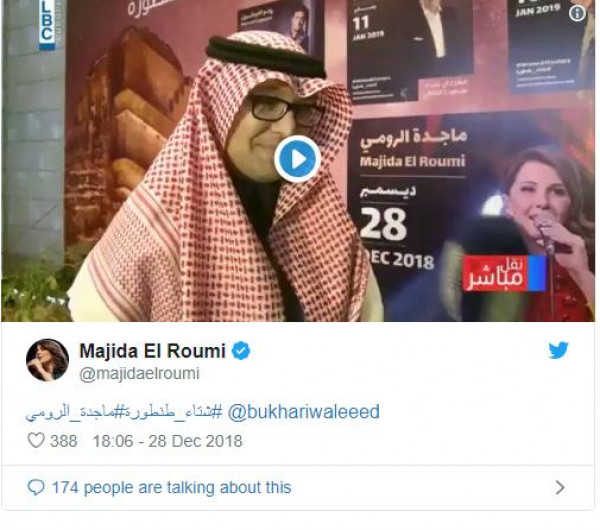Play the embedded tweet video
Image resolution: width=600 pixels, height=530 pixels.
(297, 159)
